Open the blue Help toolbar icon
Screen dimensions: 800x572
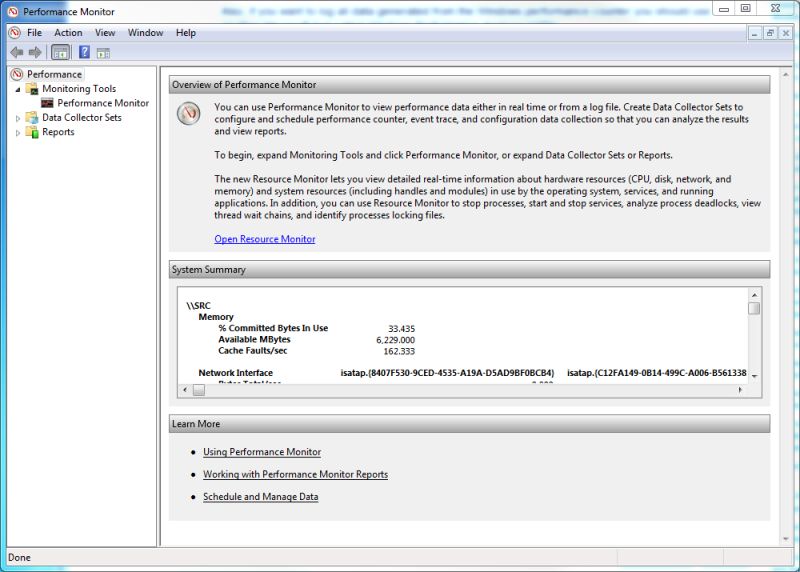[x=84, y=52]
